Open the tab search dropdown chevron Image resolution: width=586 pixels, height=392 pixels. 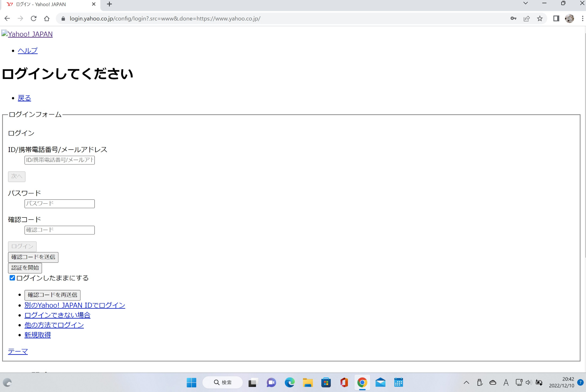pyautogui.click(x=525, y=3)
